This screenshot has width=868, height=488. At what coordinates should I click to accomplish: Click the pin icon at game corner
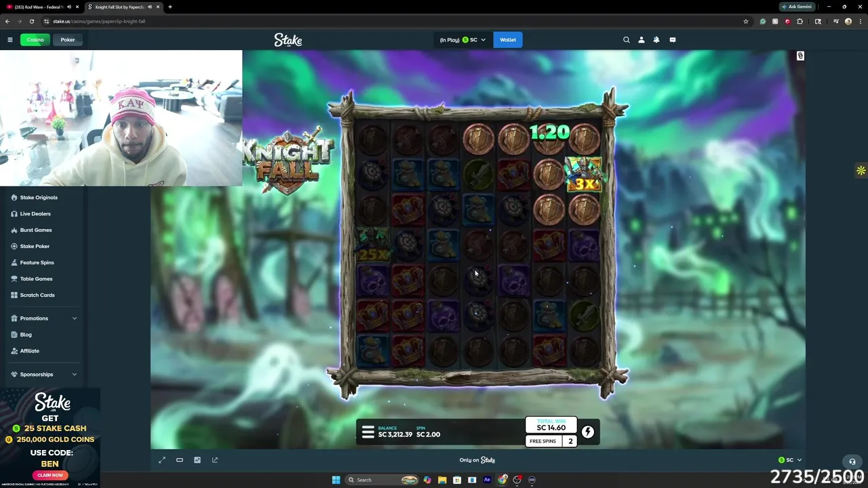(800, 56)
